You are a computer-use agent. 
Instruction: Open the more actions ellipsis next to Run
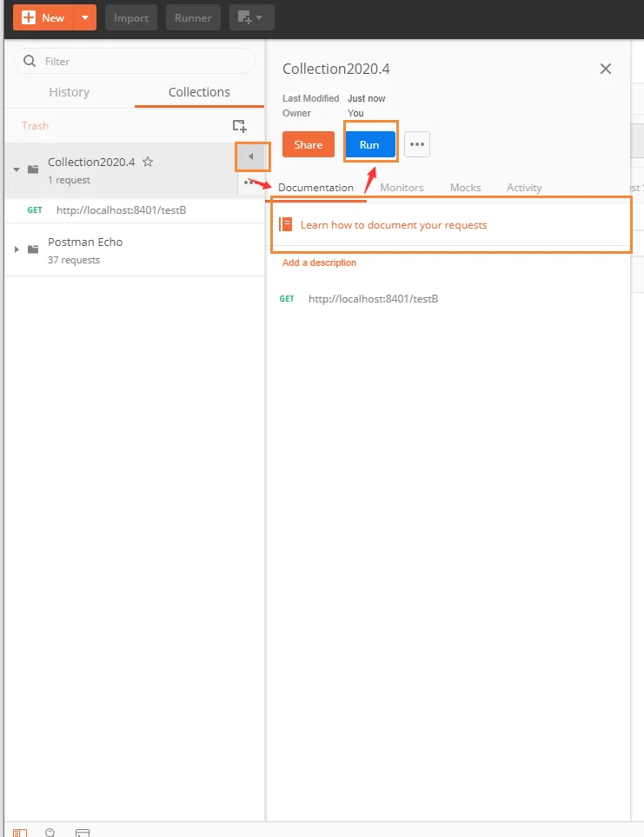coord(417,144)
